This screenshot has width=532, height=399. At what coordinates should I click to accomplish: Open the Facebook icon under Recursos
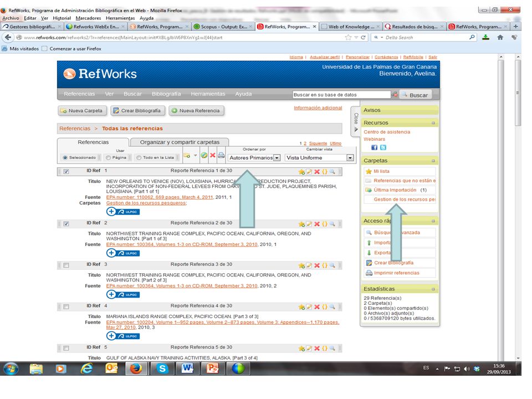tap(374, 147)
